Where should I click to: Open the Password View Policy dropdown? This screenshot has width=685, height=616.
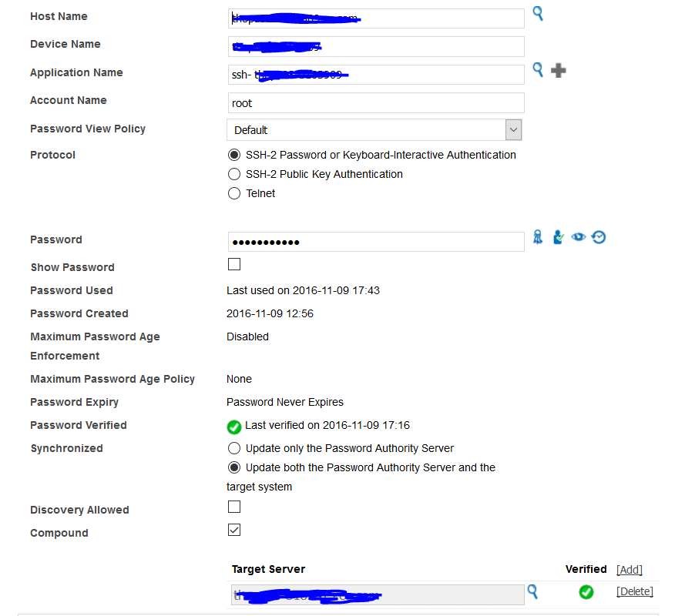pyautogui.click(x=513, y=129)
